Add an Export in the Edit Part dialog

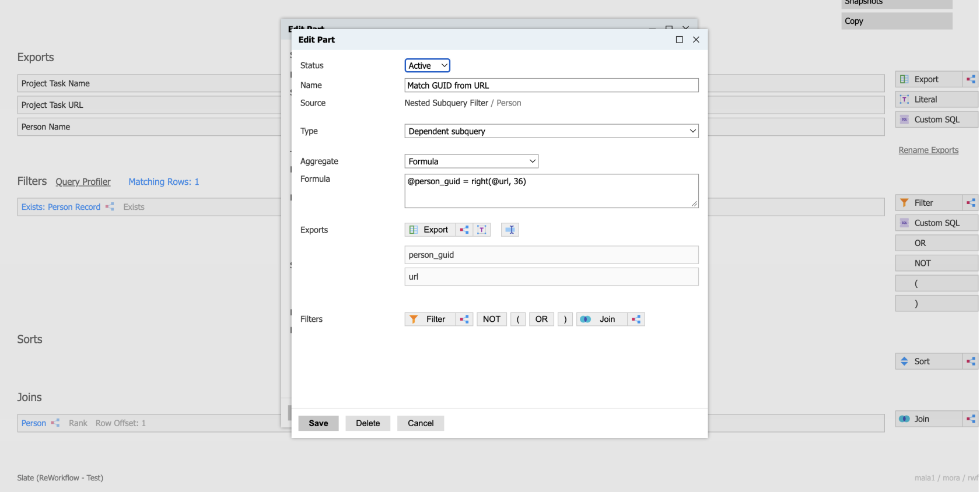click(430, 230)
